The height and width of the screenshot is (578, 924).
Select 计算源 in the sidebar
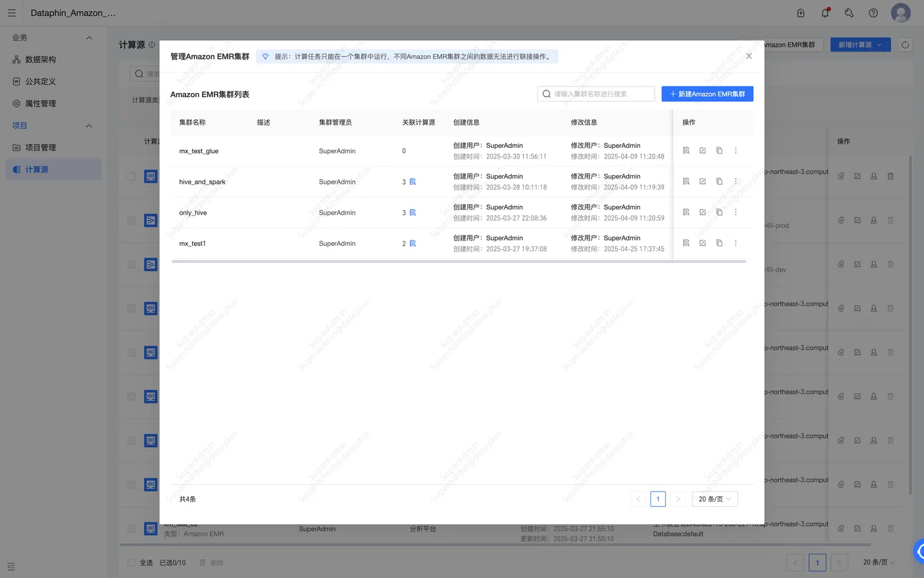(53, 170)
